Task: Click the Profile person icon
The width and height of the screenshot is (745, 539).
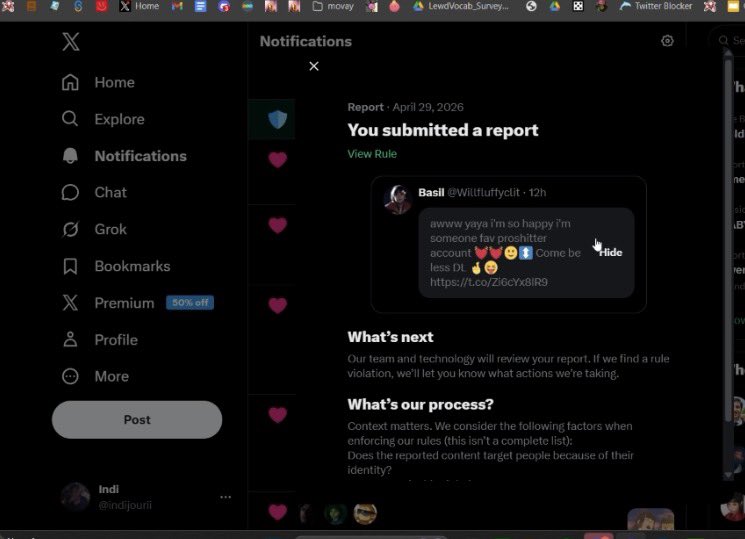Action: pyautogui.click(x=70, y=339)
